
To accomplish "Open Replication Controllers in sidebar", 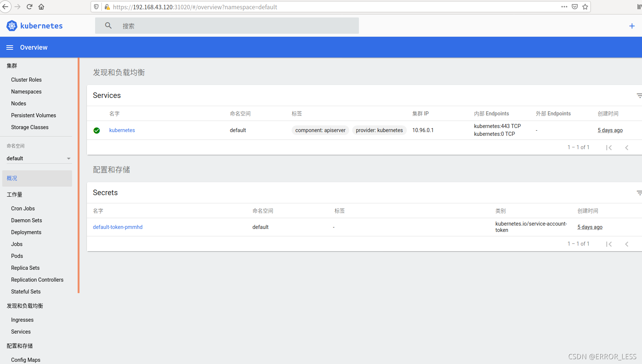I will tap(37, 280).
